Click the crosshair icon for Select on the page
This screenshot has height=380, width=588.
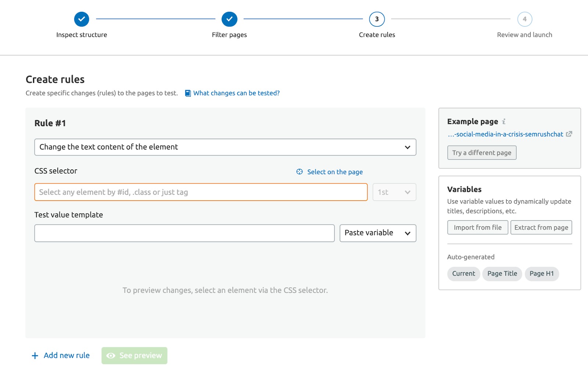tap(300, 172)
